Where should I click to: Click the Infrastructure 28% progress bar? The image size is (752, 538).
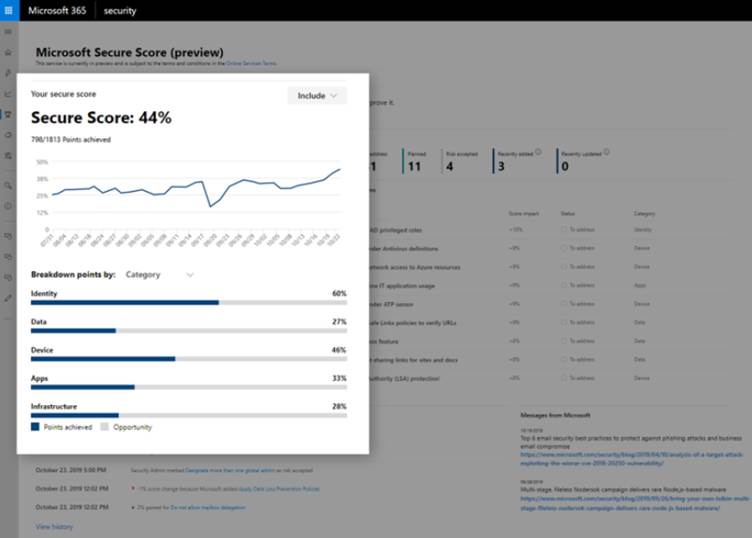tap(188, 415)
